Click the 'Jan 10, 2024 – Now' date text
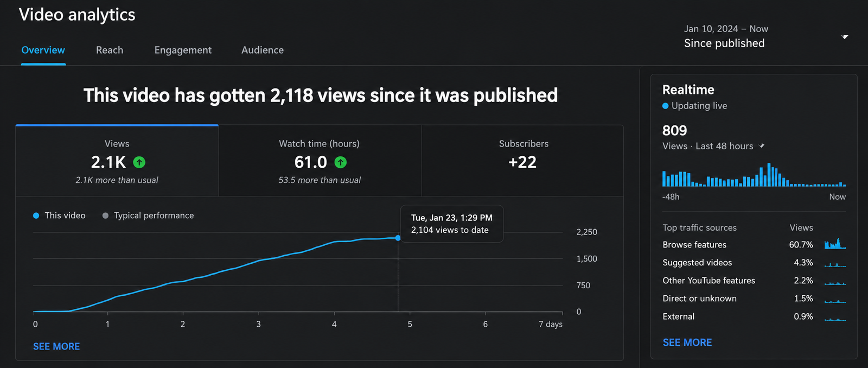Viewport: 868px width, 368px height. [x=726, y=29]
